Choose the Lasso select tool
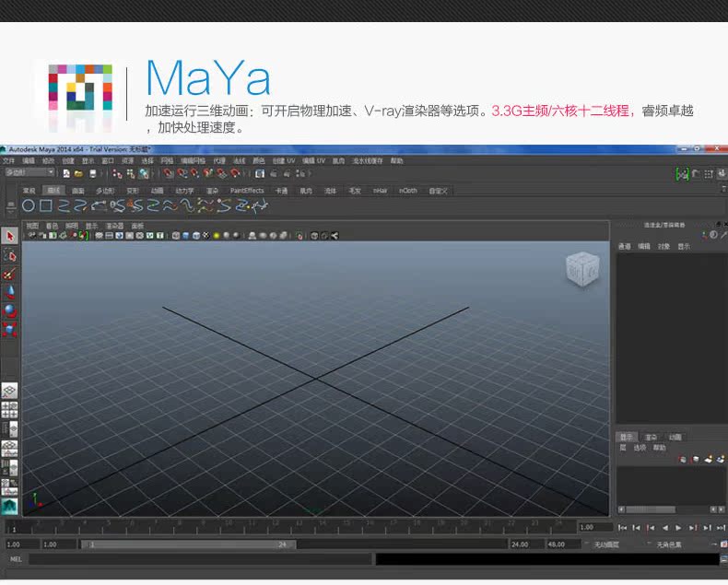This screenshot has height=585, width=728. click(10, 255)
